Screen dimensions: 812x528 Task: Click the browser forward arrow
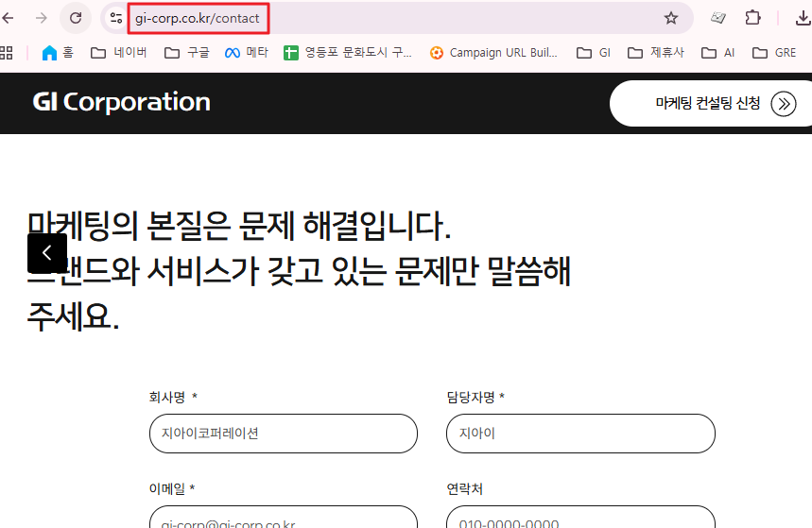[42, 18]
